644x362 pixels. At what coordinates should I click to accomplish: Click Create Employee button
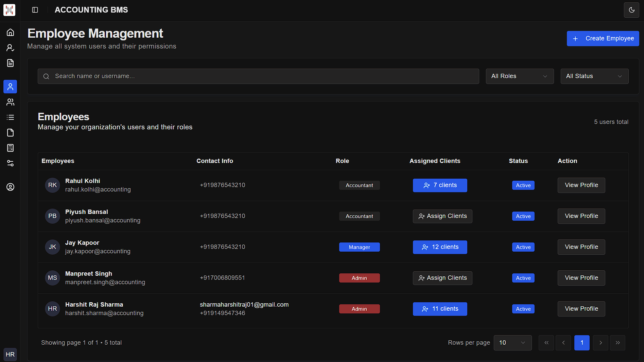pyautogui.click(x=602, y=38)
